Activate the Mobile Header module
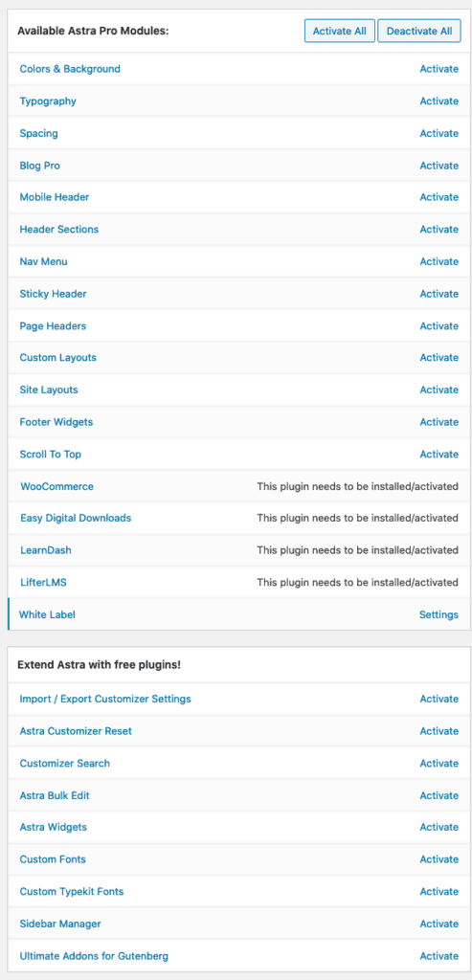472x980 pixels. click(x=438, y=197)
